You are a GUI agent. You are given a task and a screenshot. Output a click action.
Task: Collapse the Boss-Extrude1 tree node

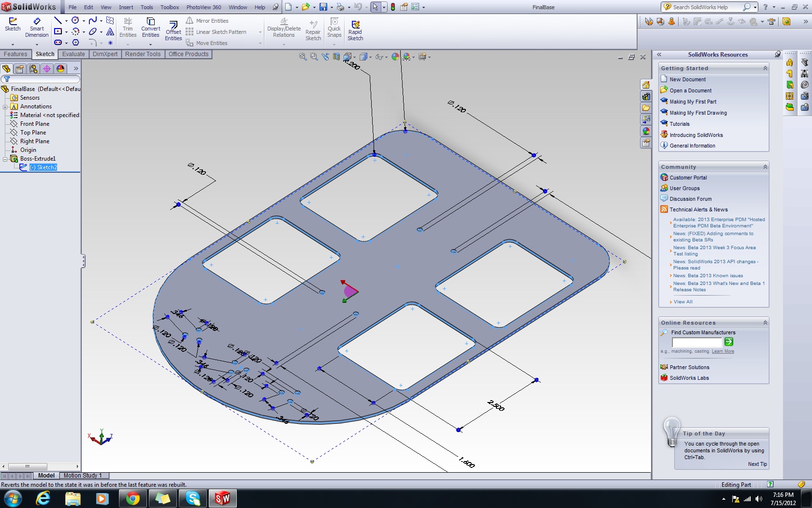click(x=5, y=159)
